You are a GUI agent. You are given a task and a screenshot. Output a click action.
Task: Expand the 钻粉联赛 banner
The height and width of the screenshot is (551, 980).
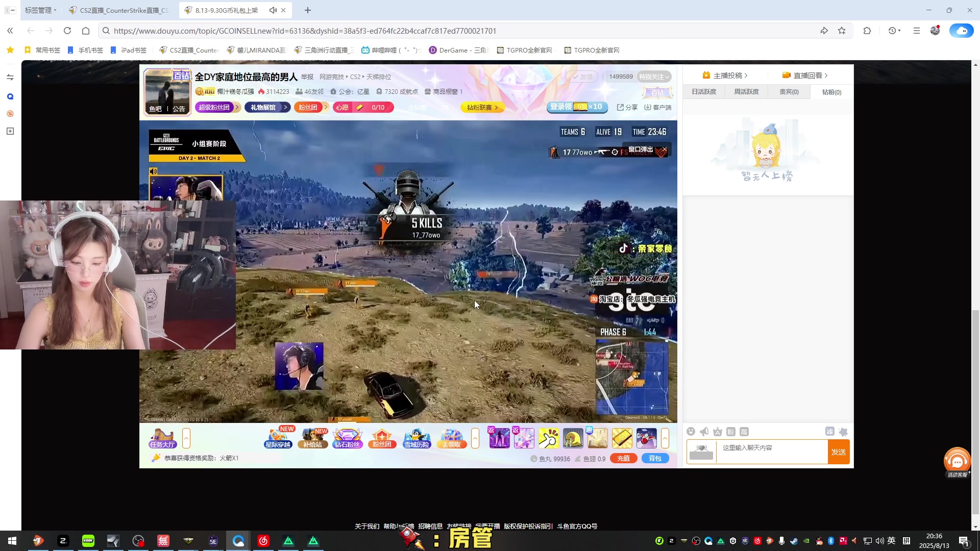pos(482,107)
